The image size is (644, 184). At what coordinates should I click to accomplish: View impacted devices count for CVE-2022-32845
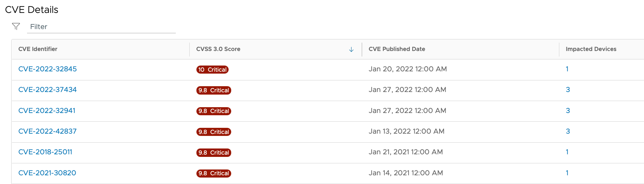[x=567, y=69]
